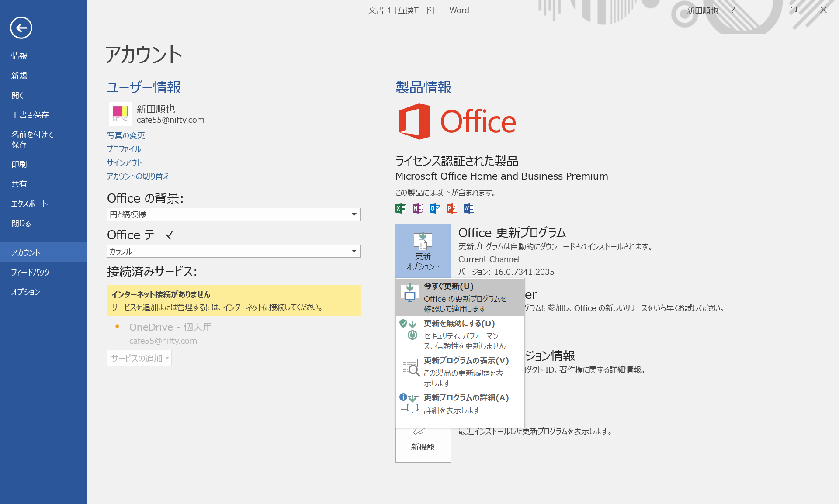
Task: Click the OneNote app icon
Action: click(417, 208)
